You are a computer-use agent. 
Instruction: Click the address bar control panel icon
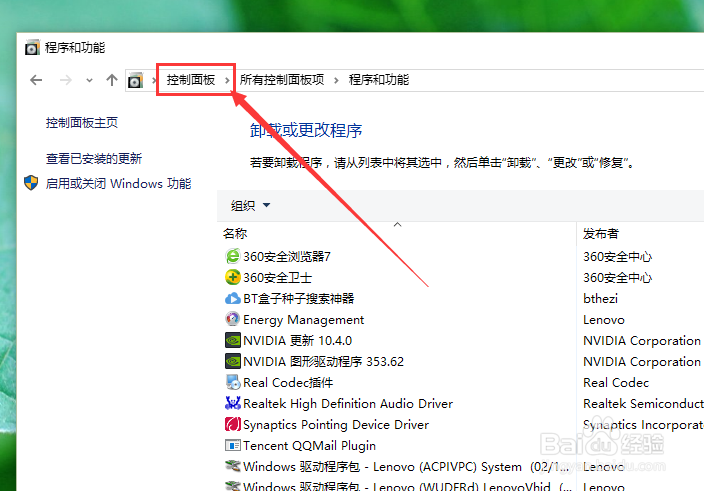tap(135, 81)
